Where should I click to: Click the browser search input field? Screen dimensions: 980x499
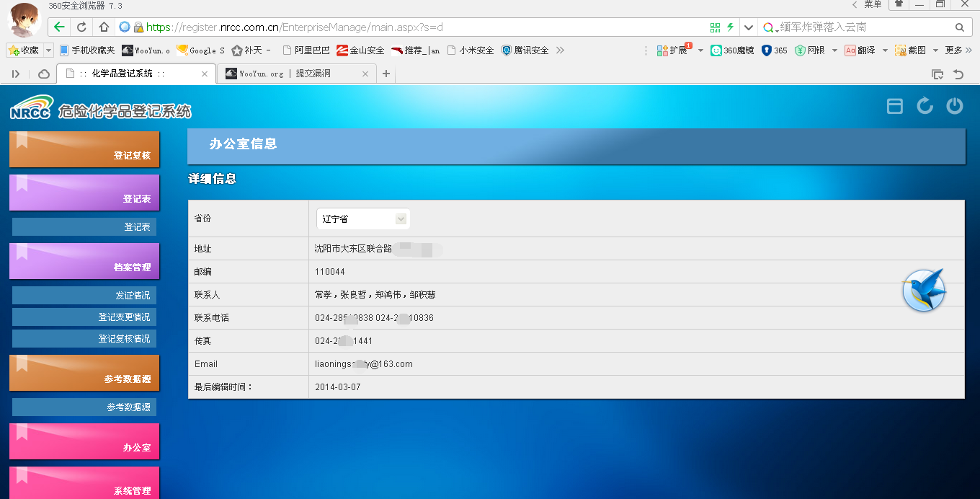865,27
